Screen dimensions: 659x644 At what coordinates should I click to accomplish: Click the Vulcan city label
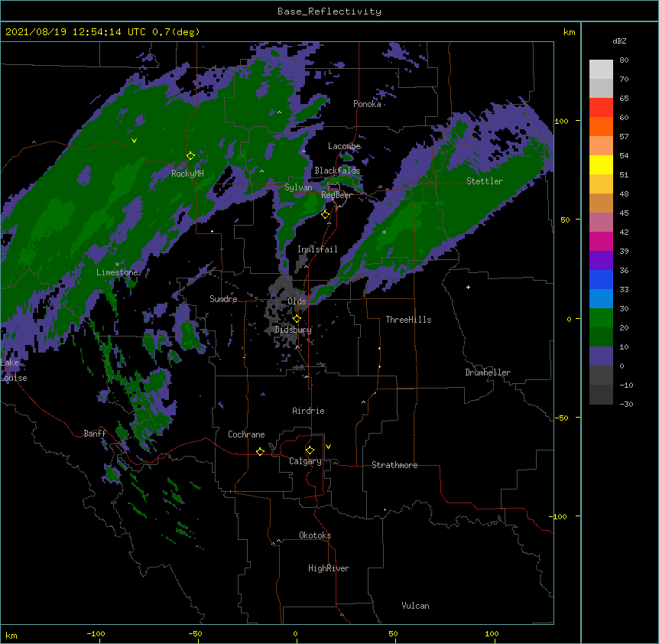415,606
